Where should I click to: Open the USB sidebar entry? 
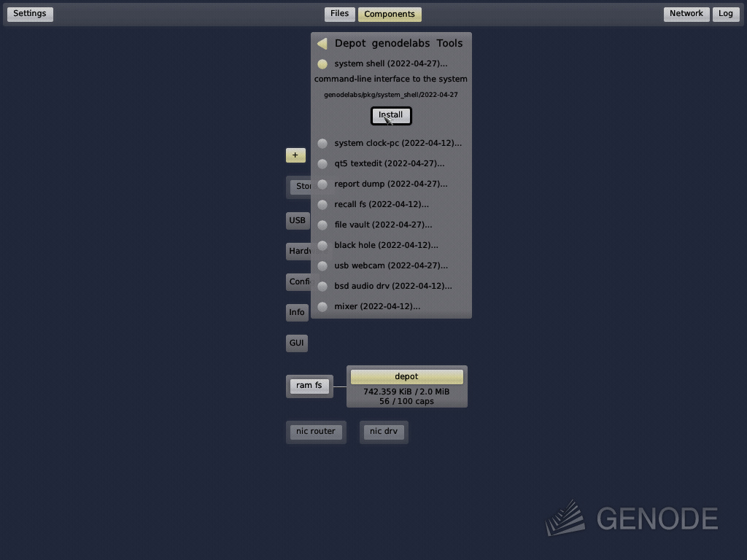click(297, 220)
